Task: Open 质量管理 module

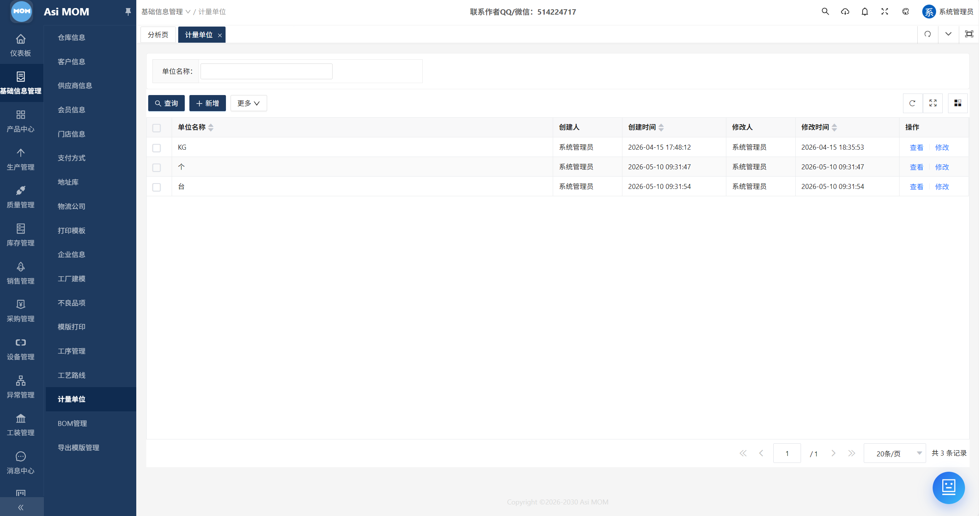Action: 21,197
